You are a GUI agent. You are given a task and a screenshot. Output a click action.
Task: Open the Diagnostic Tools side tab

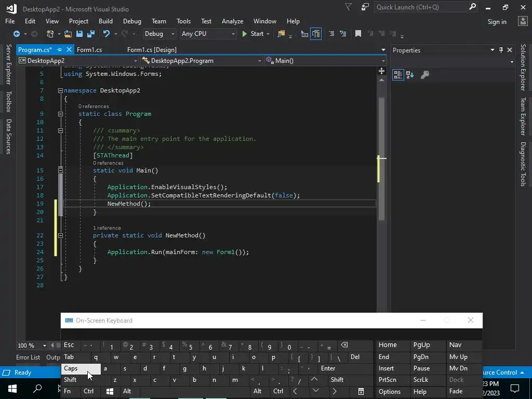pos(523,164)
